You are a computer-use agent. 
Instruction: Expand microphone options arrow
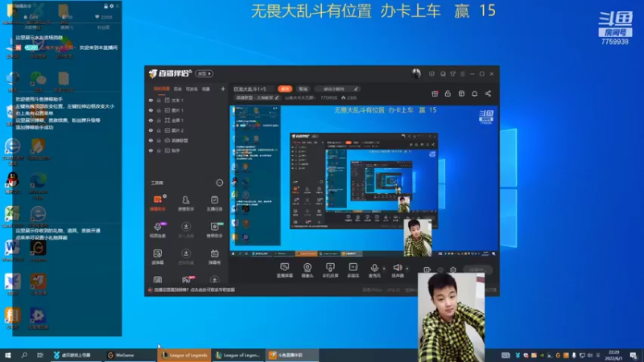tap(384, 269)
